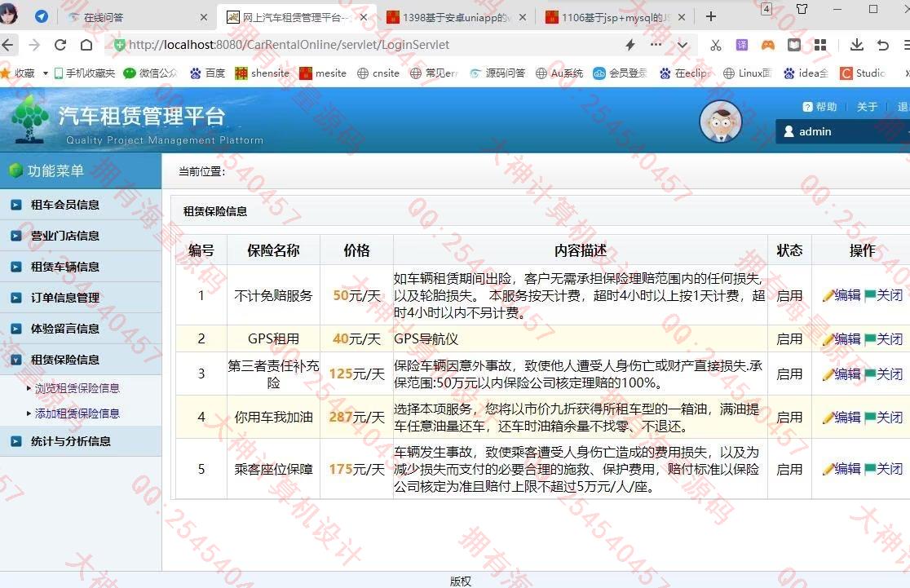This screenshot has width=910, height=588.
Task: Click the orange game controller icon
Action: click(768, 45)
